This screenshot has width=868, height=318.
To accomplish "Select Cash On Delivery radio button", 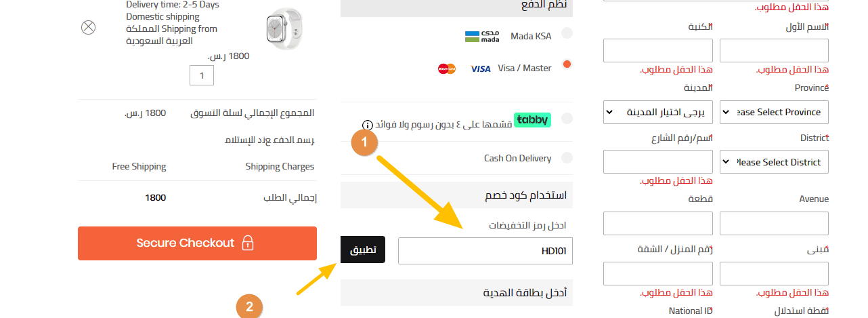I will [x=567, y=158].
